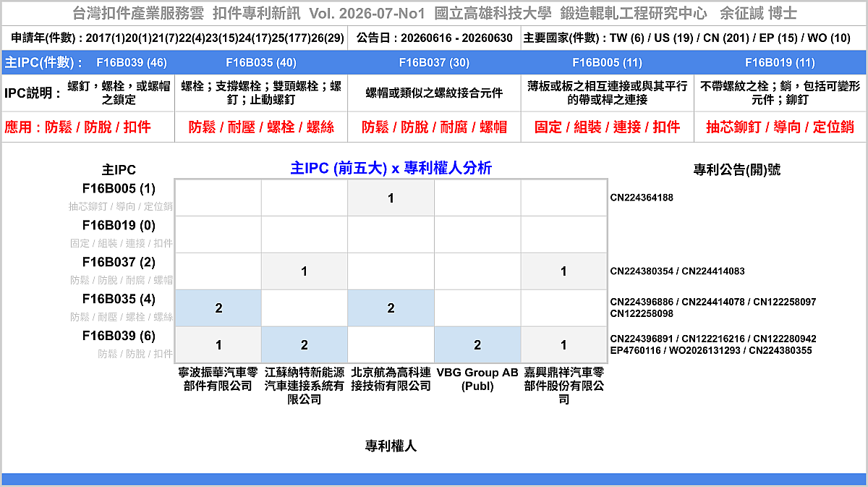
Task: Click red text 固定 / 組裝 / 連接 / 扣件
Action: 607,127
